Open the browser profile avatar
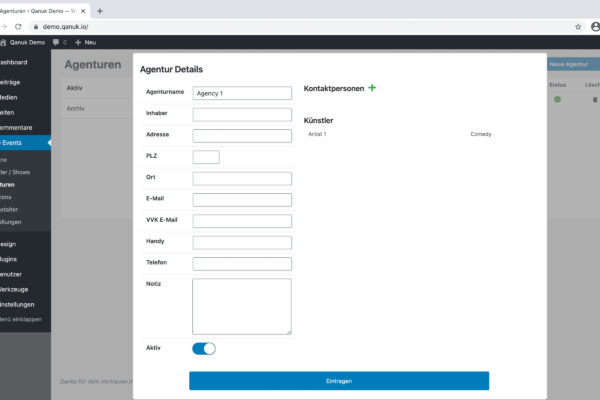This screenshot has width=600, height=400. click(595, 26)
